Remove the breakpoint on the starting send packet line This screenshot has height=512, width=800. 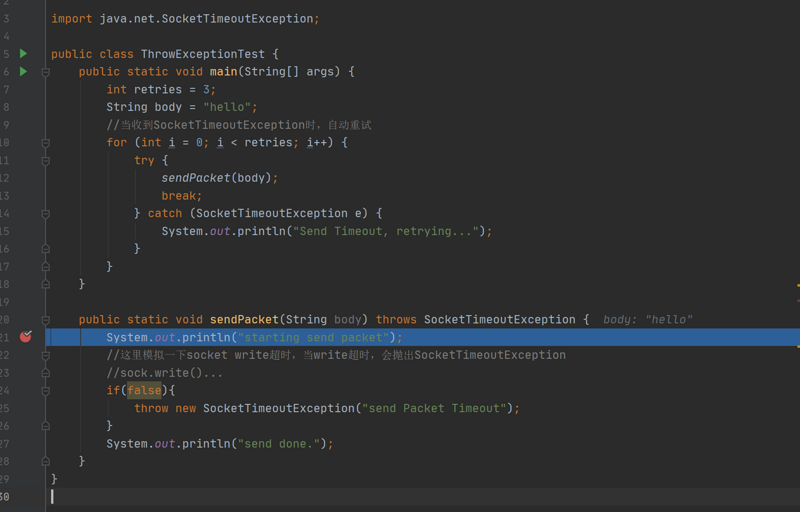(x=26, y=337)
